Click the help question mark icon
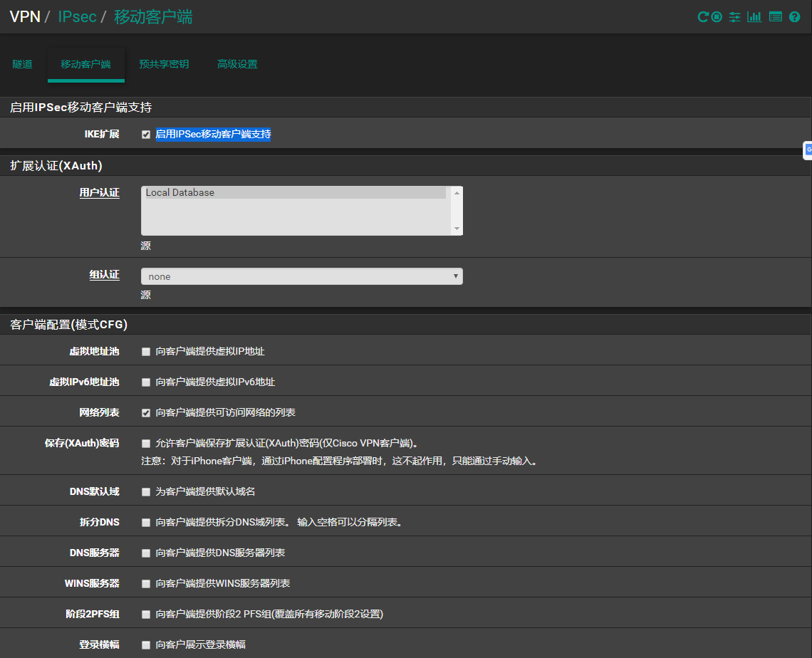Screen dimensions: 812x658 795,17
